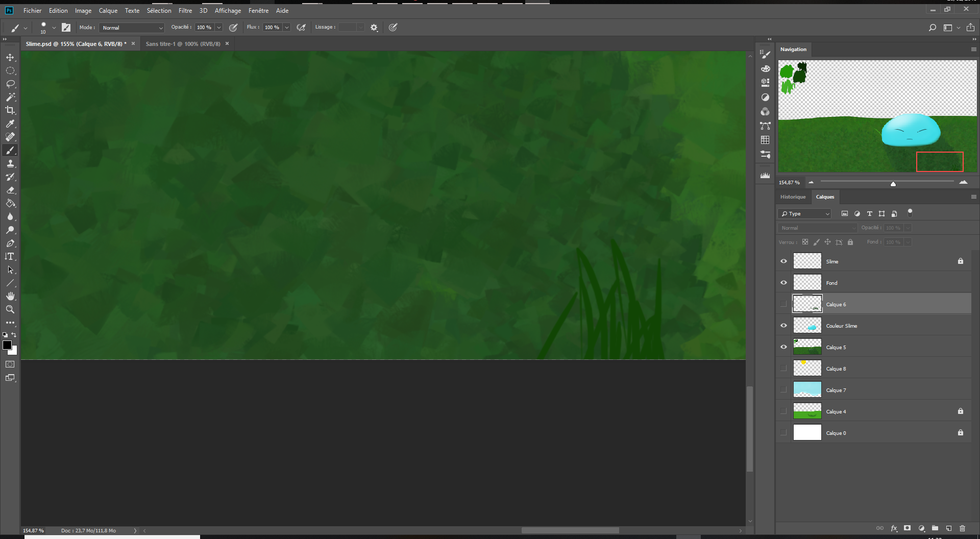Select the Zoom tool
Screen dimensions: 980x539
coord(10,309)
